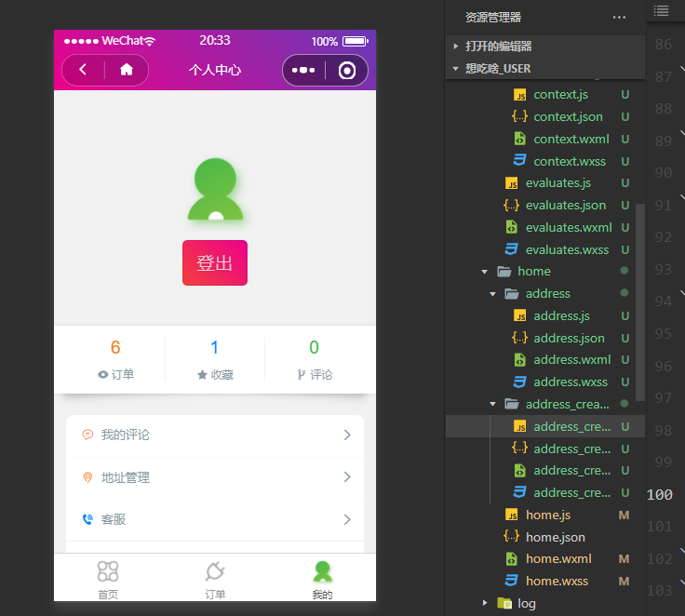This screenshot has height=616, width=685.
Task: Open the explorer more-actions ellipsis
Action: (619, 18)
